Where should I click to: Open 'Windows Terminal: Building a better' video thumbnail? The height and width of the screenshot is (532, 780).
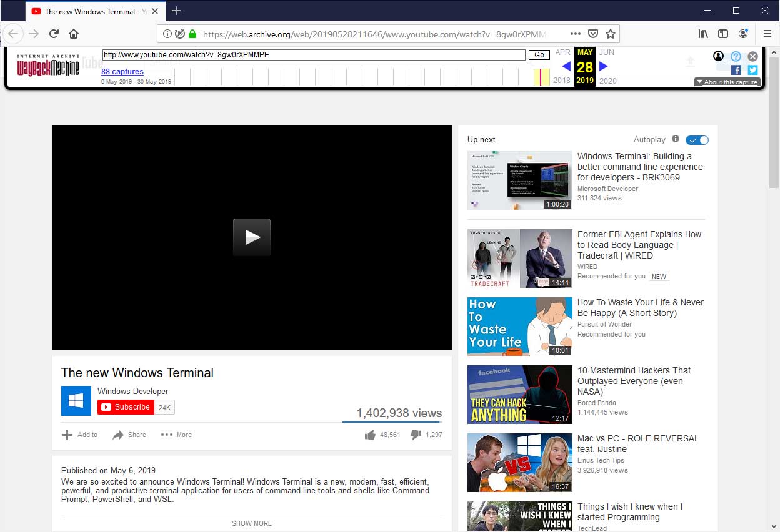pos(520,180)
